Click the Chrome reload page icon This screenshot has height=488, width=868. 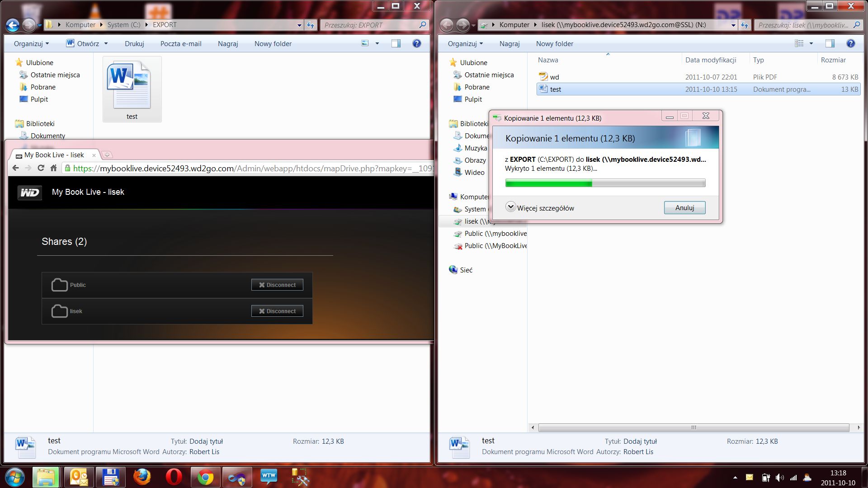point(41,168)
